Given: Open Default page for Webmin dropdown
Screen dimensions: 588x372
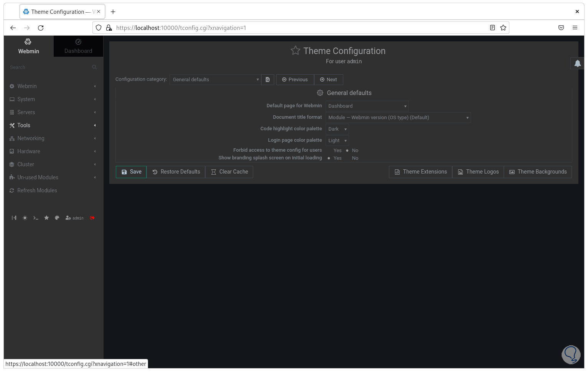Looking at the screenshot, I should point(367,106).
